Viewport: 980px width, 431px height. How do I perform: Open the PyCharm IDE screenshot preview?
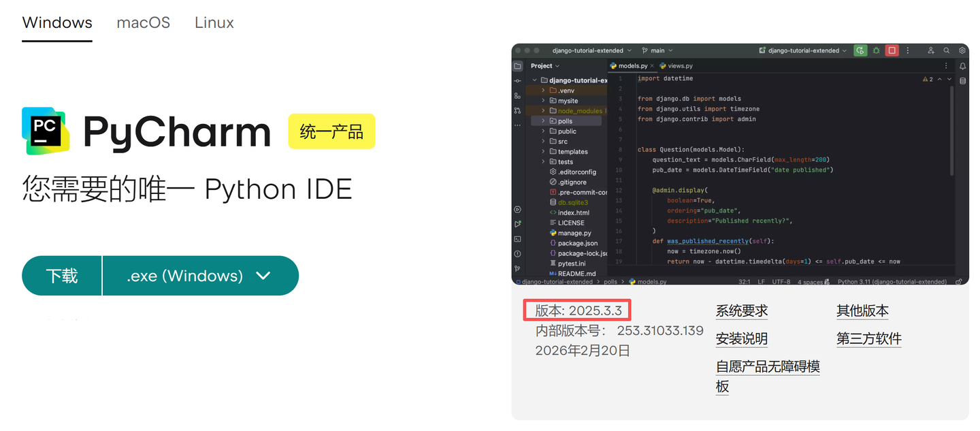740,164
